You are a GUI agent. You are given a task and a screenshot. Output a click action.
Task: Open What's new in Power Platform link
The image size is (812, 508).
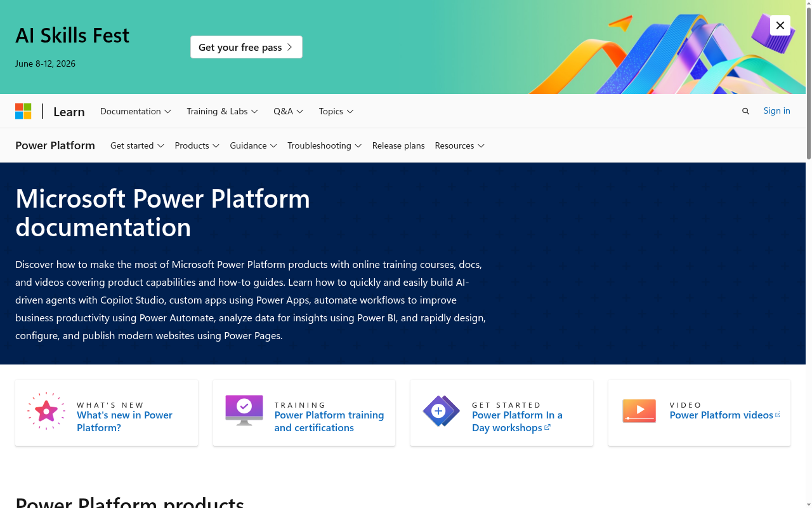pyautogui.click(x=124, y=421)
